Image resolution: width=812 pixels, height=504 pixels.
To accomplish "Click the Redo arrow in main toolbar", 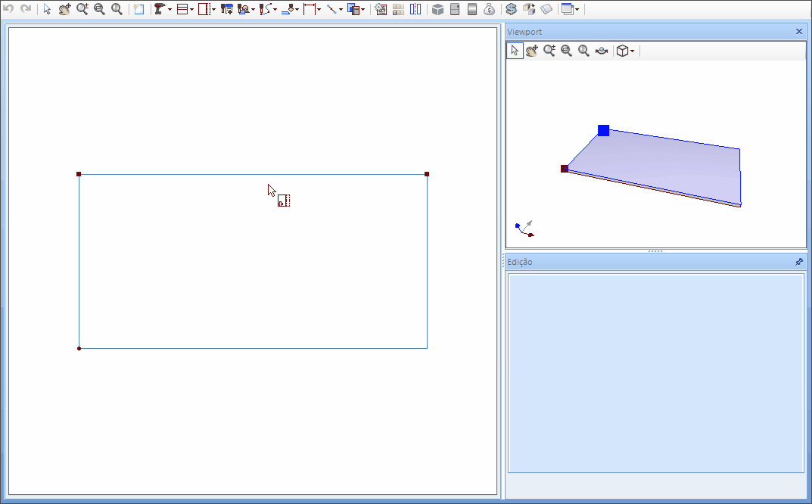I will (26, 9).
